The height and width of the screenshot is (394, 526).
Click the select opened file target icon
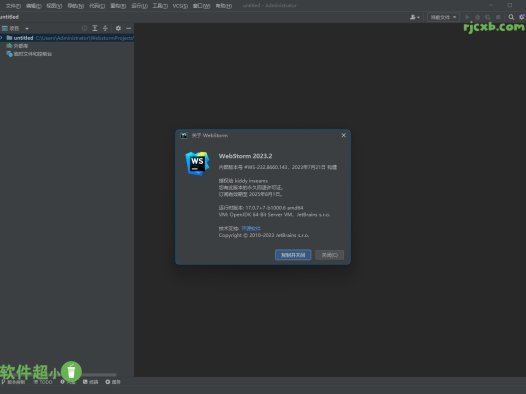(x=85, y=29)
